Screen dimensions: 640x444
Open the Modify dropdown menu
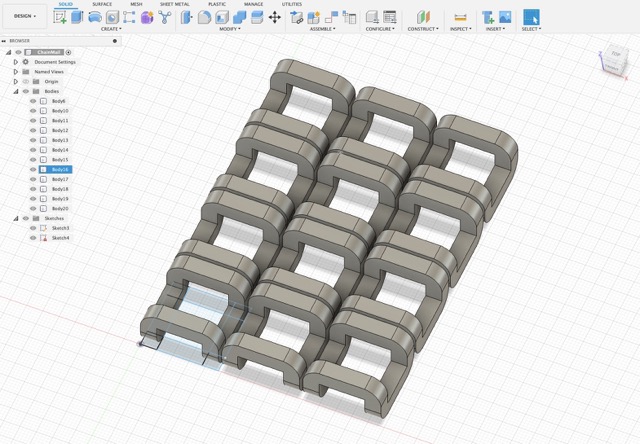click(229, 29)
